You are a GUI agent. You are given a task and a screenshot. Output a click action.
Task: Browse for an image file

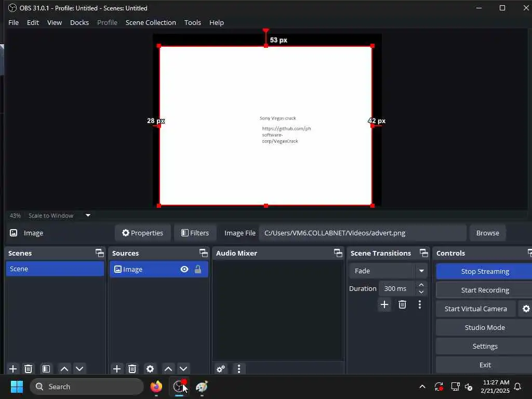[487, 233]
